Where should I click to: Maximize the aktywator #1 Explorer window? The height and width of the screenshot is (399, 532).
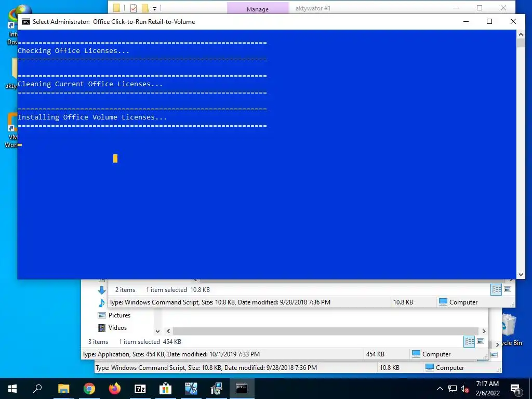[x=480, y=8]
